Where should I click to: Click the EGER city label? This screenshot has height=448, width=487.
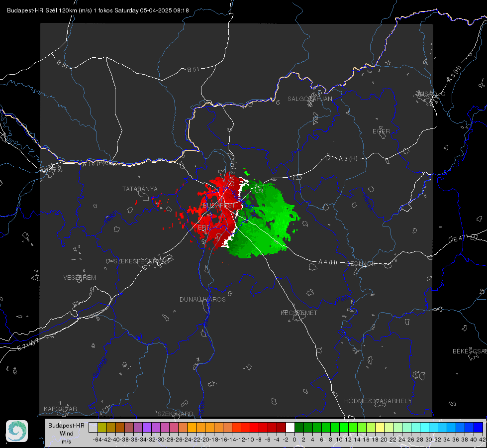pyautogui.click(x=381, y=131)
